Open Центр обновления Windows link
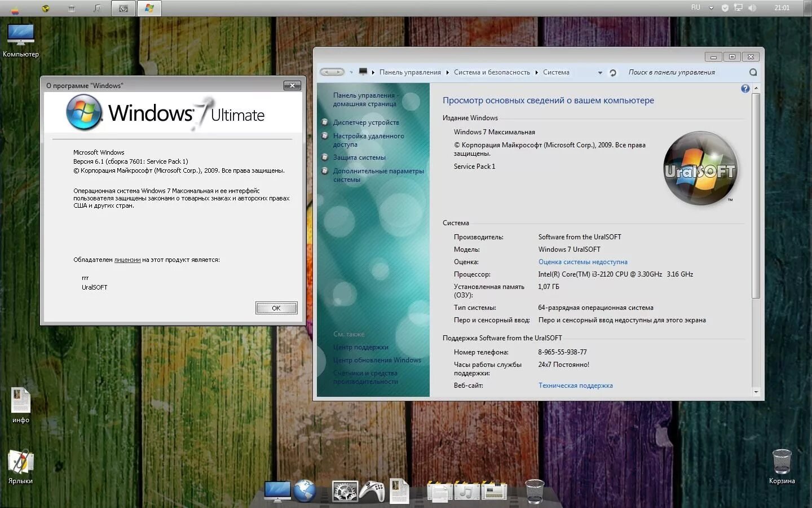This screenshot has width=812, height=508. tap(377, 360)
